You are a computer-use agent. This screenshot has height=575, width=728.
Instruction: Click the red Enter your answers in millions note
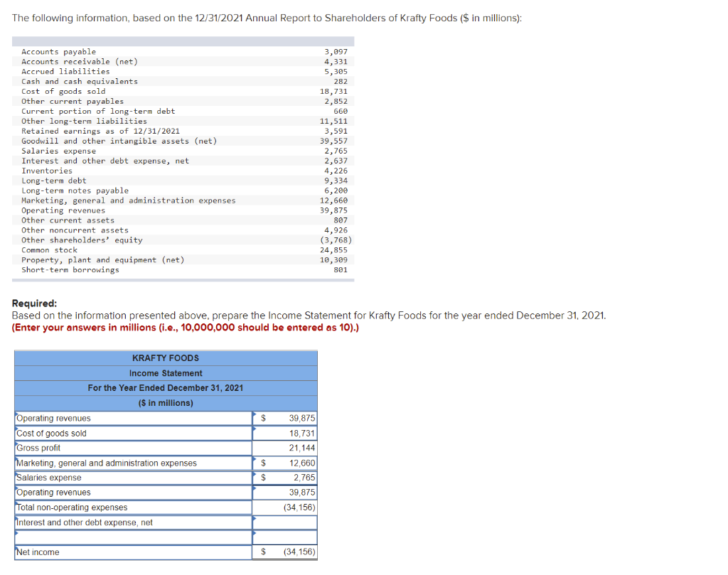(186, 327)
